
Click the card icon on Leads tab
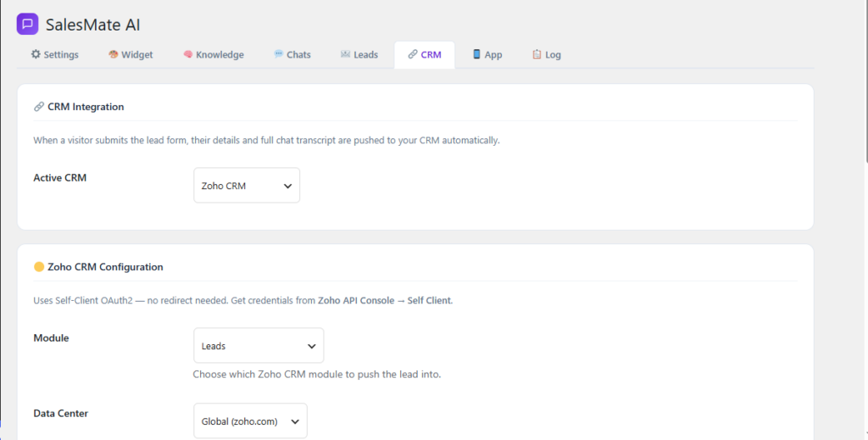pos(346,53)
